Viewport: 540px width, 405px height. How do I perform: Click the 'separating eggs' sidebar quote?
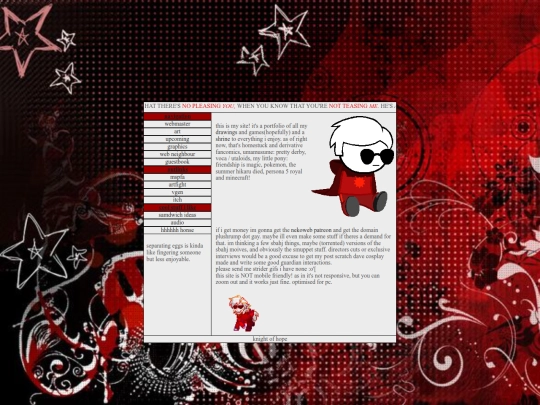point(175,252)
